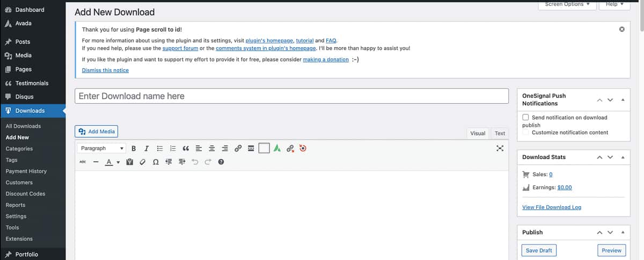Toggle bold formatting in the editor

tap(134, 148)
